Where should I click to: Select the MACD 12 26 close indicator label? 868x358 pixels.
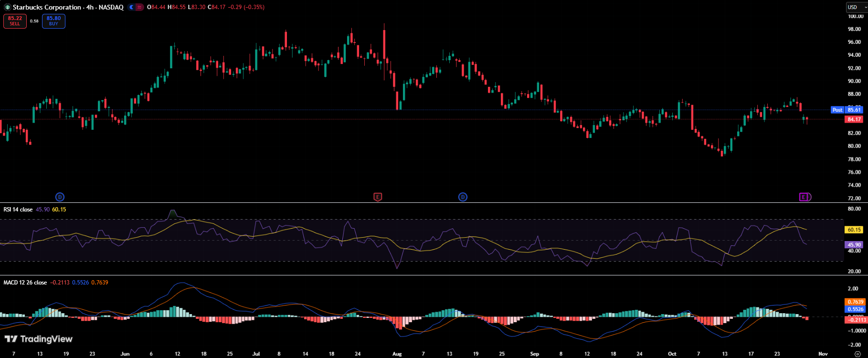(x=25, y=283)
